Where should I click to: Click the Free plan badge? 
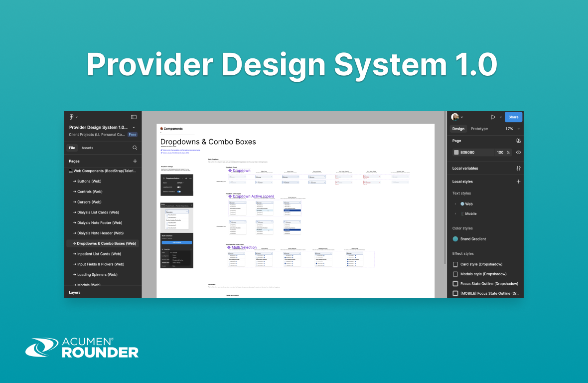coord(133,134)
